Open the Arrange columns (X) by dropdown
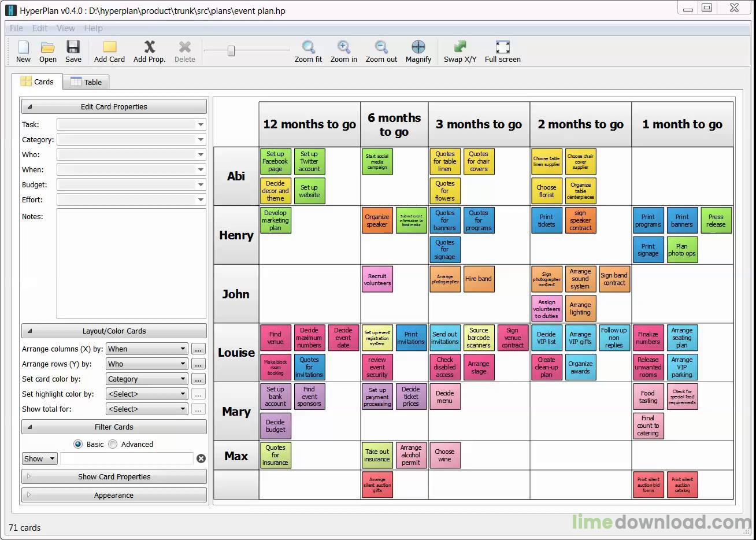 [x=147, y=349]
